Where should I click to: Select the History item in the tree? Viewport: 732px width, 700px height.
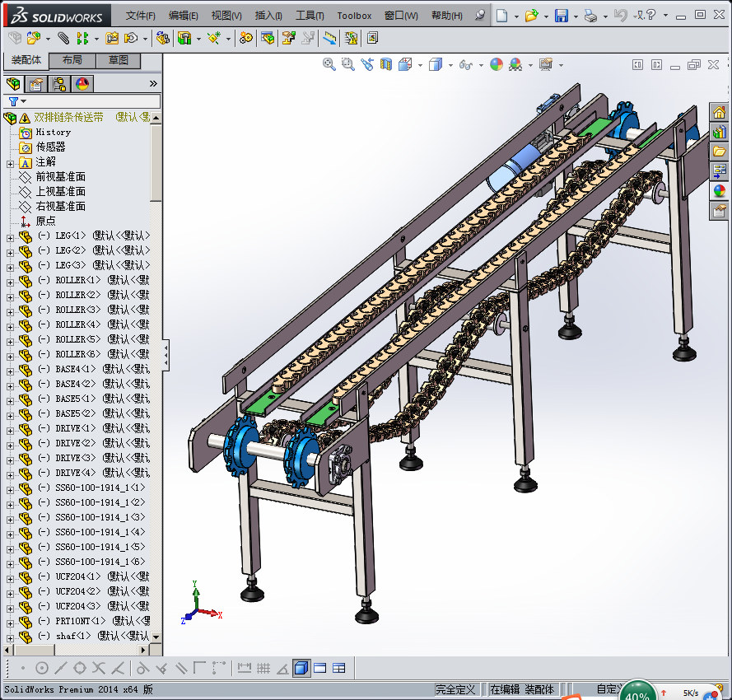(54, 132)
